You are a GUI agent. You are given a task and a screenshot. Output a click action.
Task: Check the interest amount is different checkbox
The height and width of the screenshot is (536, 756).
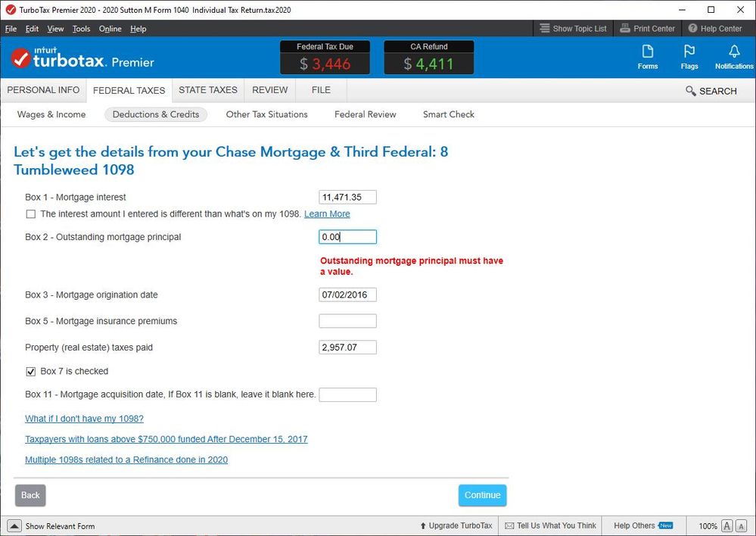(x=31, y=213)
